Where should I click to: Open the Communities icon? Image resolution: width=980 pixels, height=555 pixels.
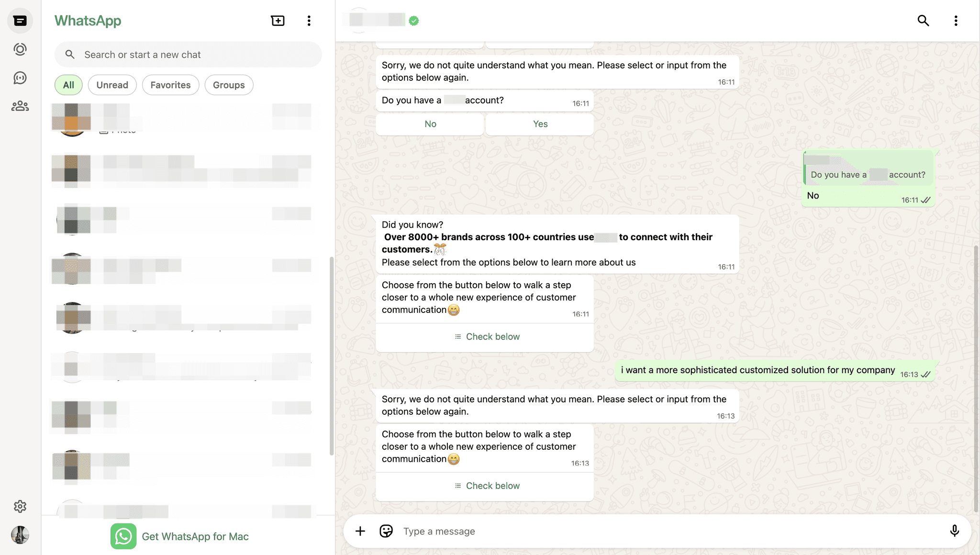tap(20, 106)
